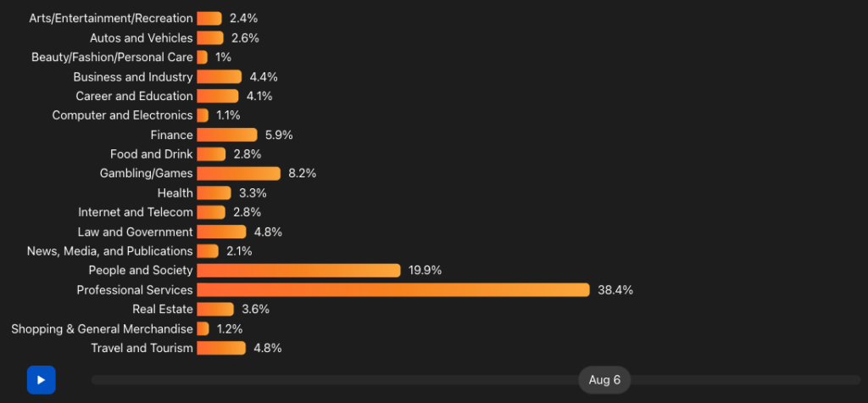
Task: Click the 38.4% value label
Action: pyautogui.click(x=615, y=290)
